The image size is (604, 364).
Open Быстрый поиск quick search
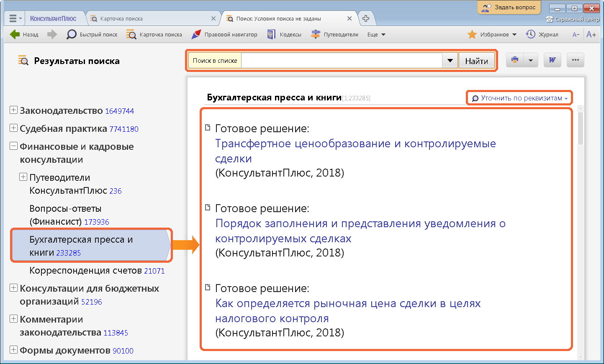point(92,34)
